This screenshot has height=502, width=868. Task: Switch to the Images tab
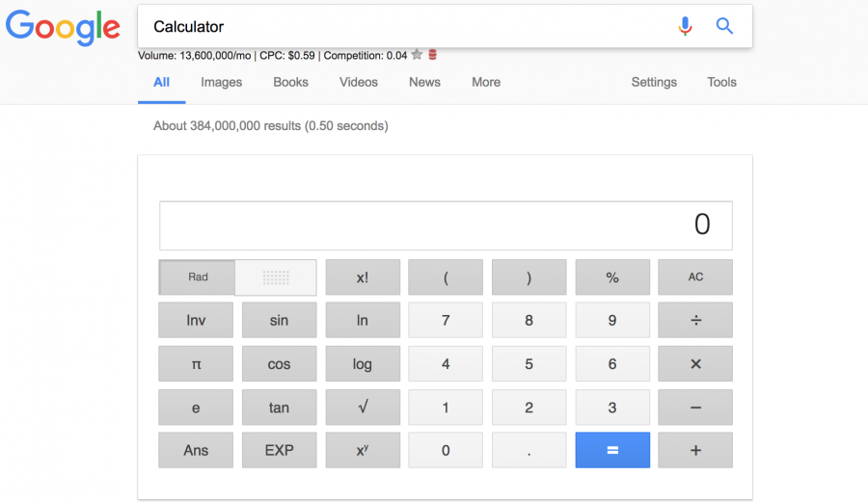(x=221, y=83)
